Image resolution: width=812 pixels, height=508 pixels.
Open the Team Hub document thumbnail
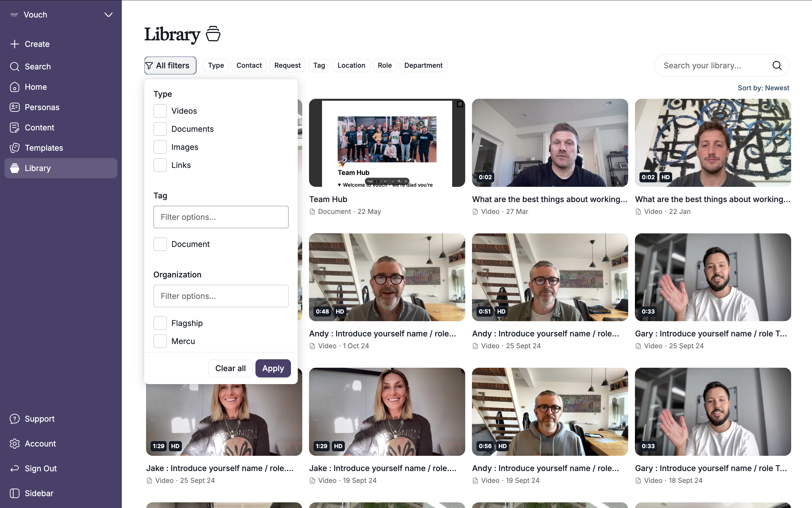point(387,143)
